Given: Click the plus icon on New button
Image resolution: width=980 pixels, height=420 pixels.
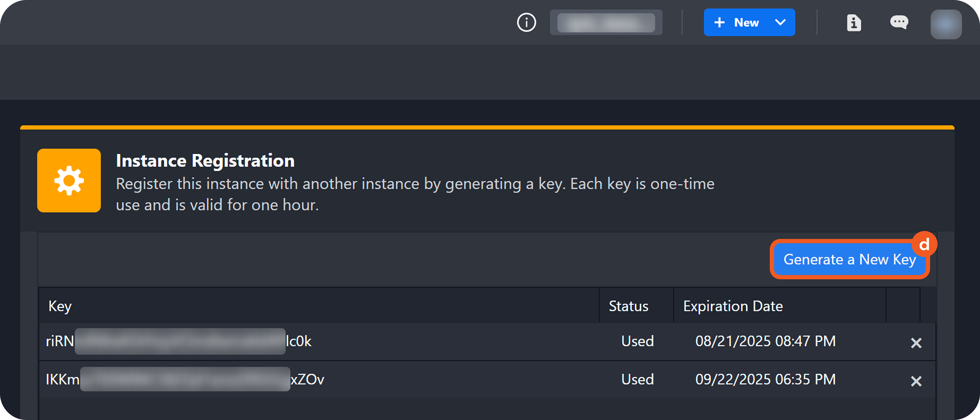Looking at the screenshot, I should 719,22.
